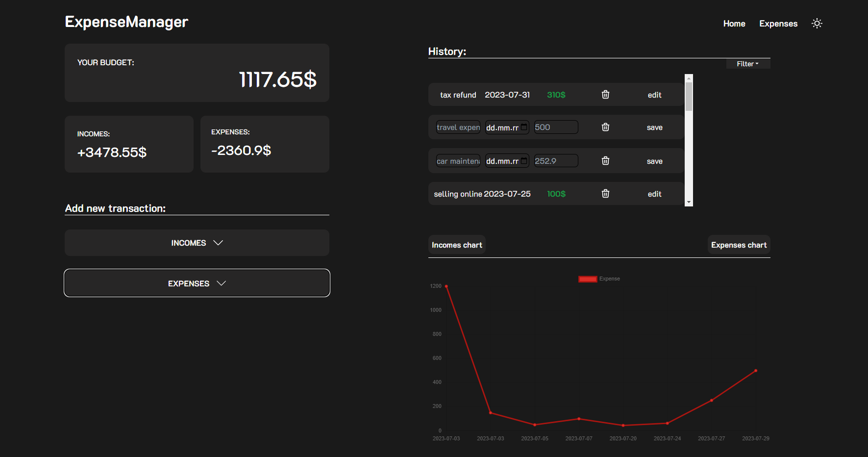Edit the travel expenses name field

coord(458,127)
